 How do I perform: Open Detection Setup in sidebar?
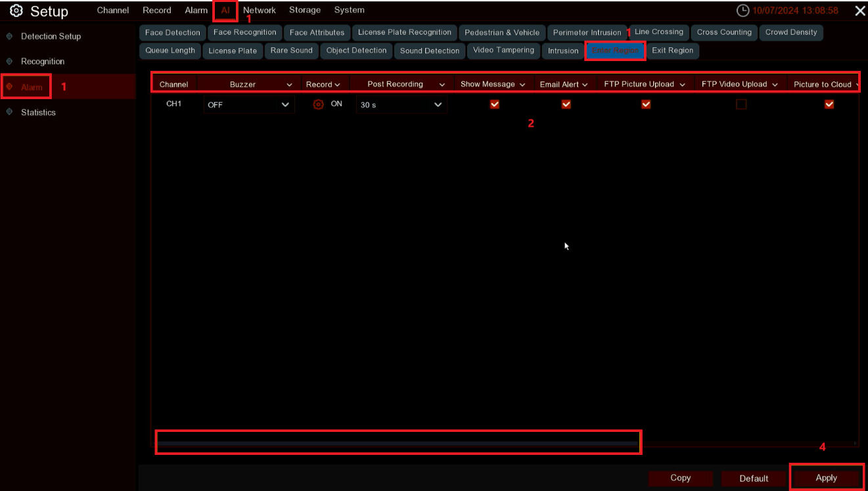(51, 36)
